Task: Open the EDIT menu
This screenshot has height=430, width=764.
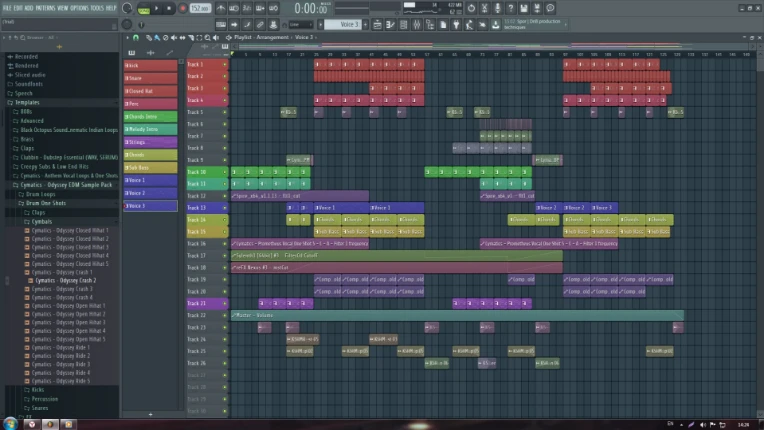Action: [x=18, y=8]
